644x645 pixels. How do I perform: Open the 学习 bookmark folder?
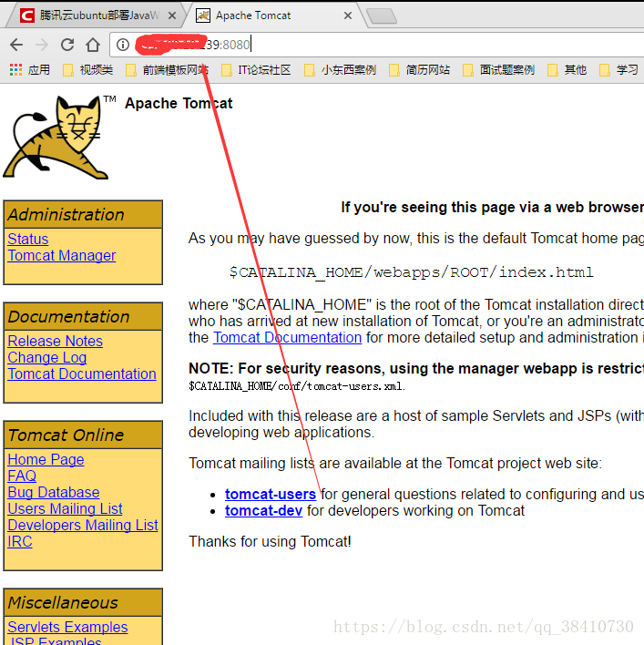[x=618, y=70]
